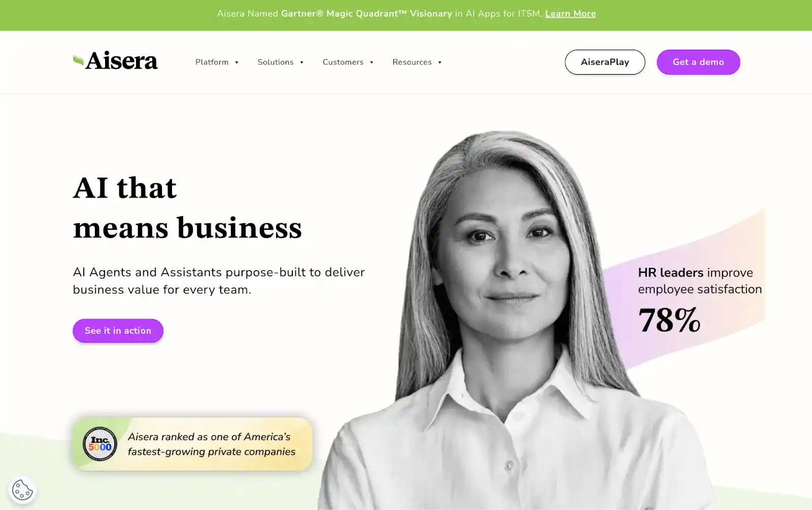This screenshot has height=510, width=812.
Task: Expand the Customers dropdown arrow
Action: pos(371,62)
